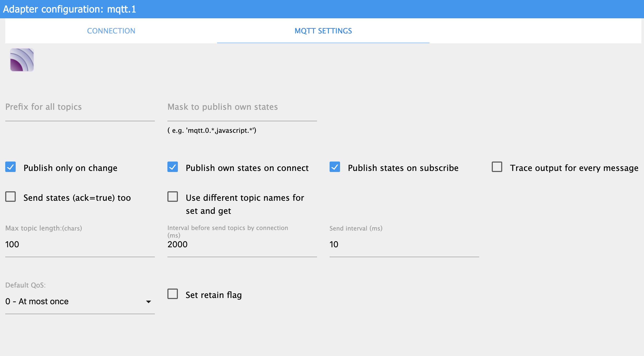Tick the Set retain flag checkbox
644x356 pixels.
[173, 294]
